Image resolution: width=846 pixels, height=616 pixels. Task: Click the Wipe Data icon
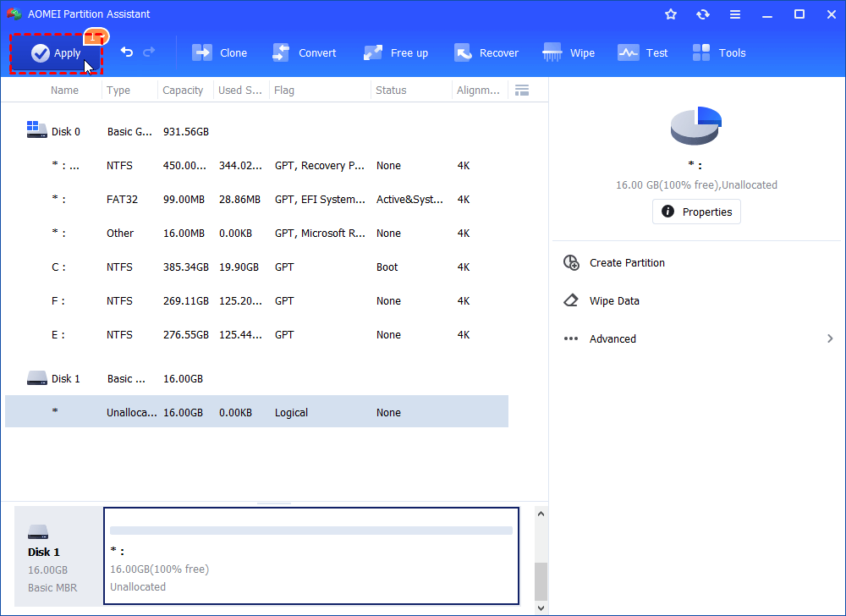[x=571, y=300]
